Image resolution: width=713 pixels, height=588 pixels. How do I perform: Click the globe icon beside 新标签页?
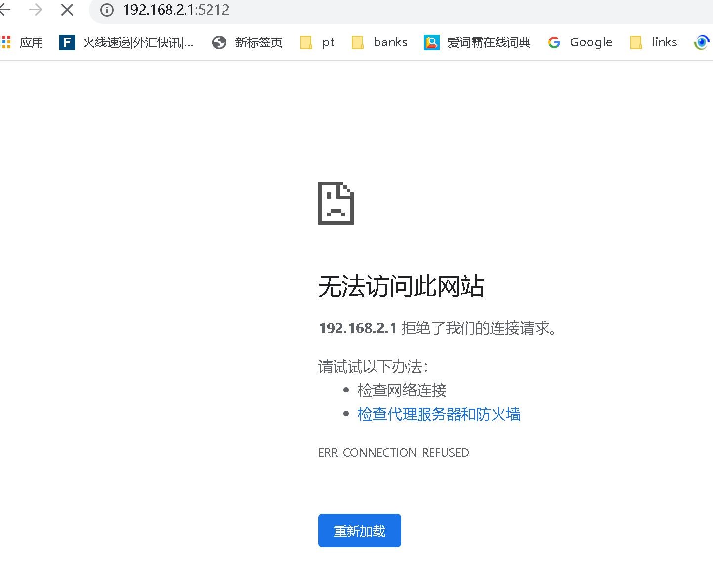click(x=219, y=43)
